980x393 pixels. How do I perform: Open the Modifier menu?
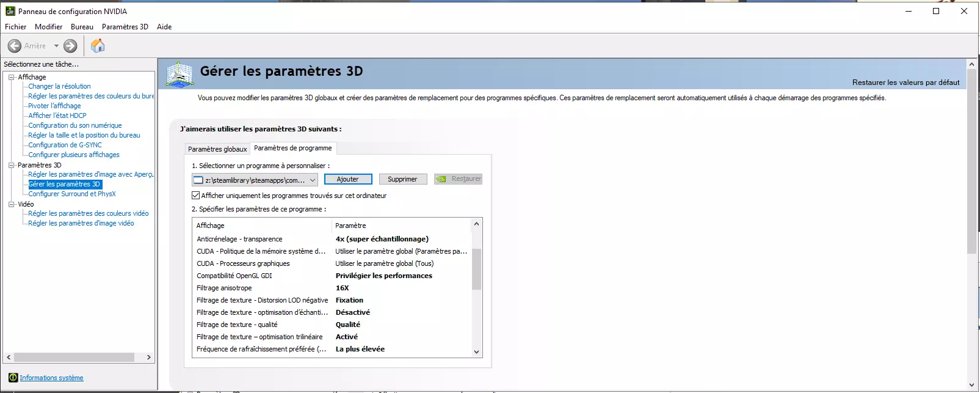point(49,27)
